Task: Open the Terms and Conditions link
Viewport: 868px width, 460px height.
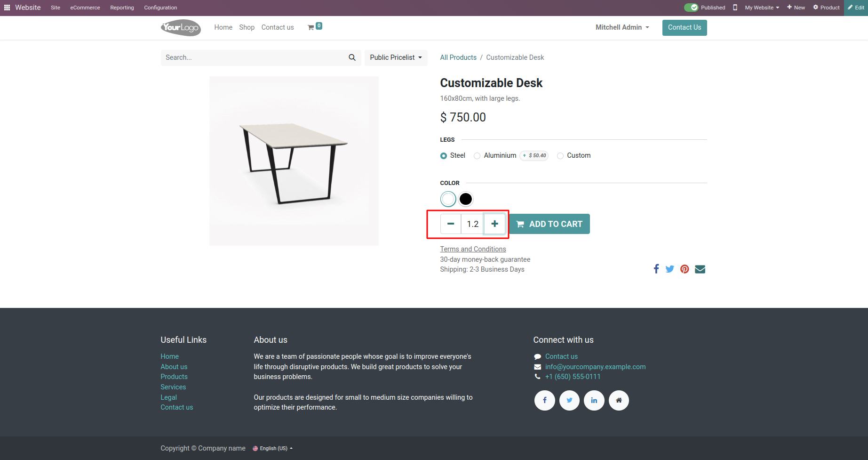Action: coord(473,249)
